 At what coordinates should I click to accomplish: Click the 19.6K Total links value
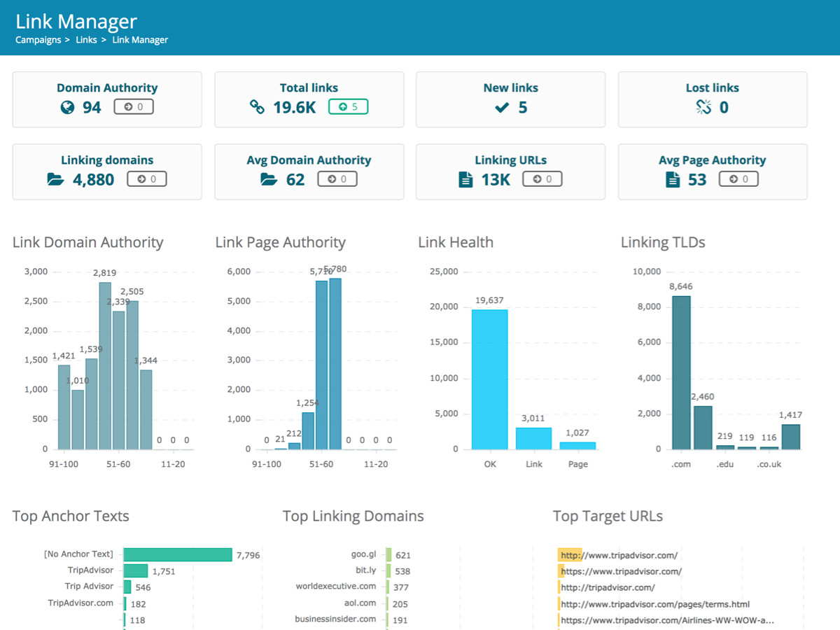tap(294, 107)
